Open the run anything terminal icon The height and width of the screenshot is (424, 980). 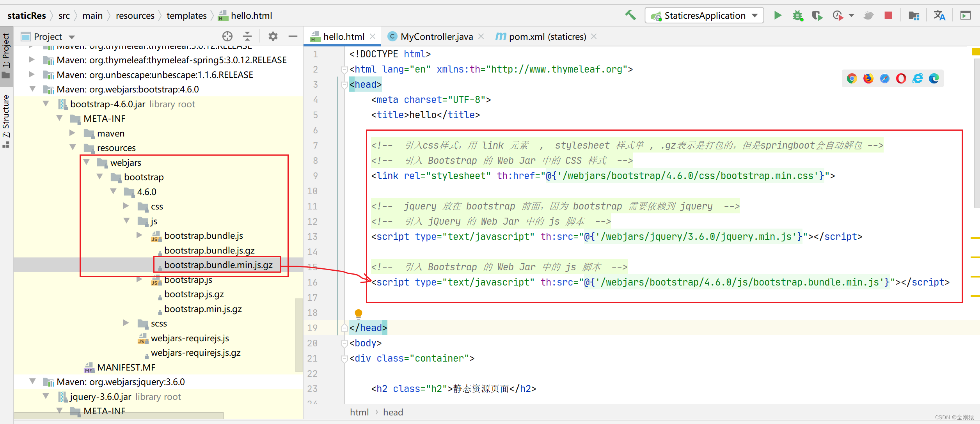tap(965, 15)
